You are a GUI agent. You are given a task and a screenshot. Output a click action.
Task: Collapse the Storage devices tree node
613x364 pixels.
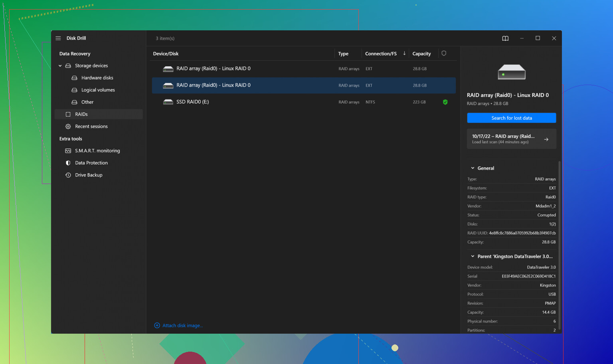60,66
